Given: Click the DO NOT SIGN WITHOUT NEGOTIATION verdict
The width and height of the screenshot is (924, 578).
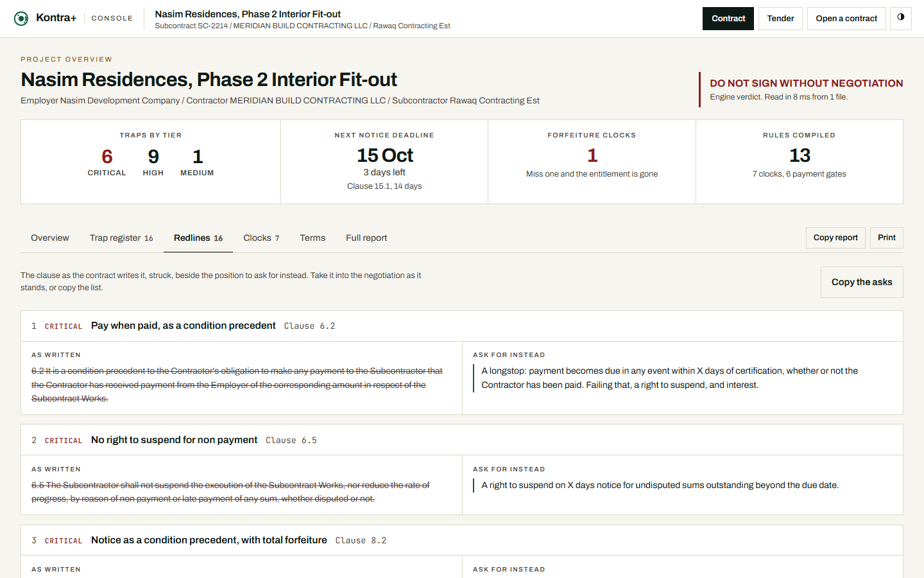Looking at the screenshot, I should [x=807, y=83].
